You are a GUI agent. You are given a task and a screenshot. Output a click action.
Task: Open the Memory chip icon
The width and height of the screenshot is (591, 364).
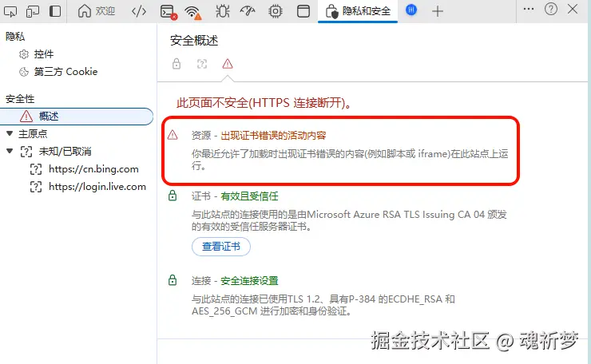(x=276, y=11)
